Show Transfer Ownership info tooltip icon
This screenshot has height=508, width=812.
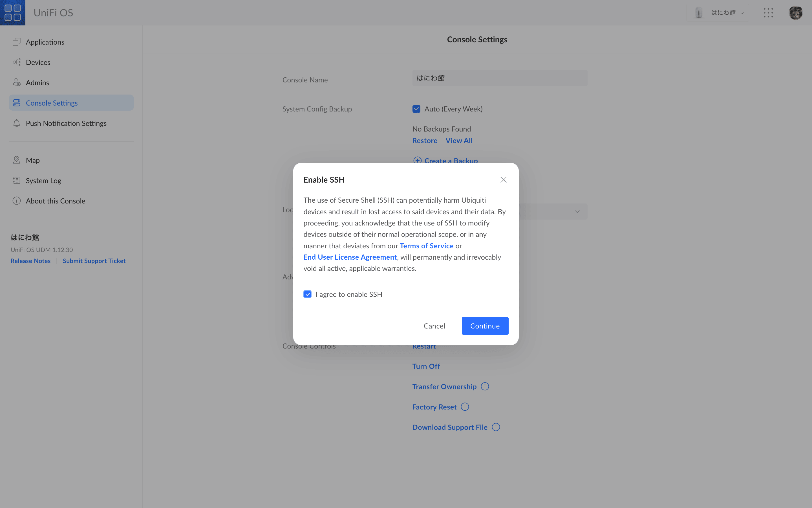click(x=484, y=386)
